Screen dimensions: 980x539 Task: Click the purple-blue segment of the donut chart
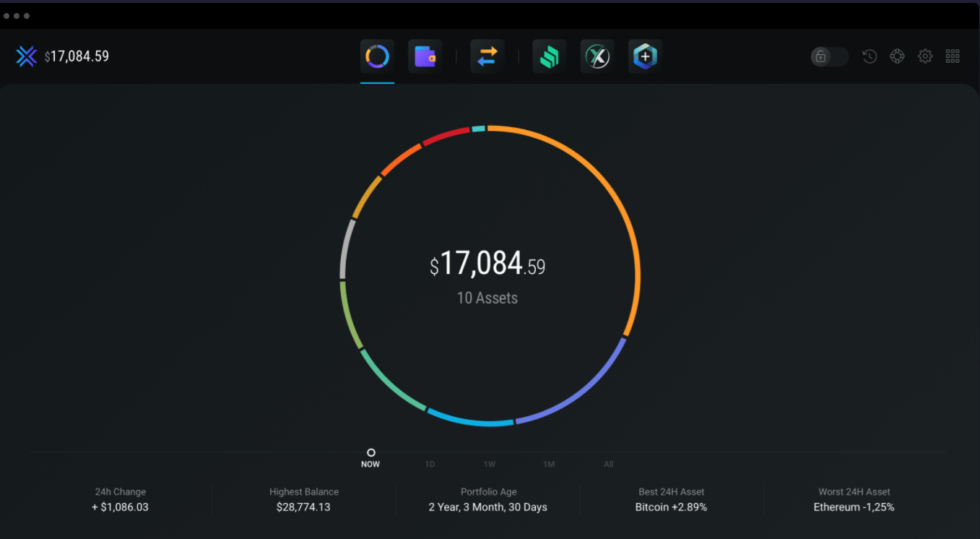(582, 391)
